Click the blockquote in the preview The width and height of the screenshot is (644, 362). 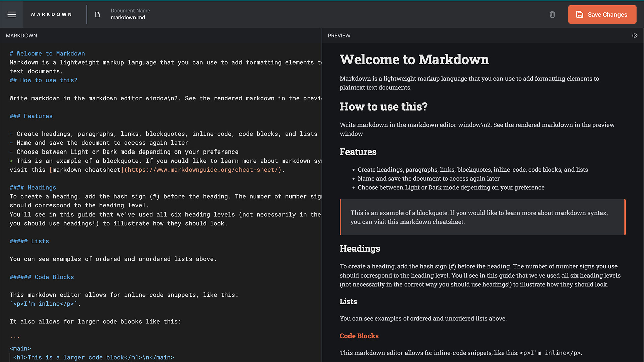tap(483, 217)
